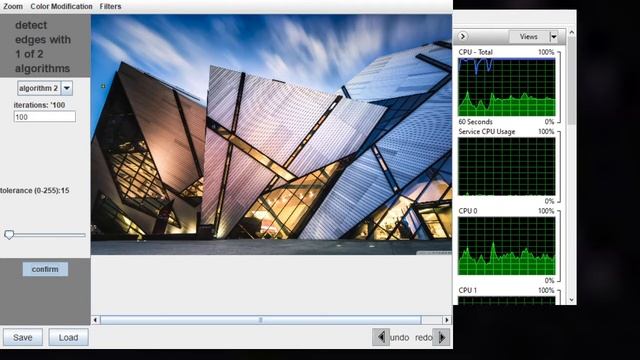Expand the resource monitor side pane arrow
This screenshot has height=360, width=640.
pos(462,36)
